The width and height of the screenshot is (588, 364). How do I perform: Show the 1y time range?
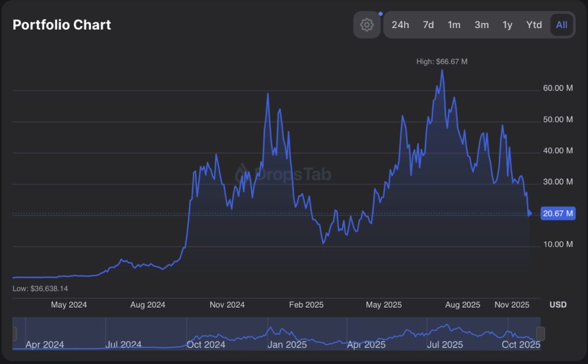point(508,25)
